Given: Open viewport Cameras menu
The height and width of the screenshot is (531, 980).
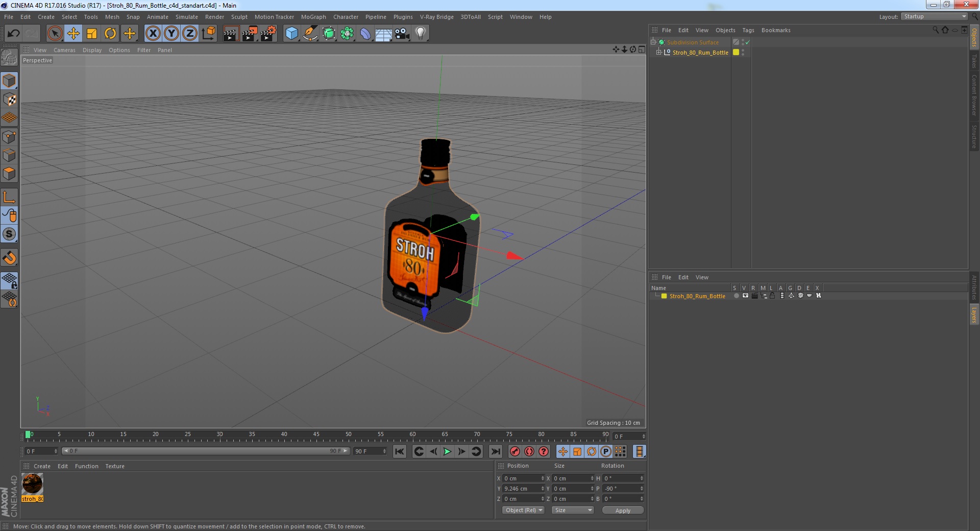Looking at the screenshot, I should pos(64,50).
